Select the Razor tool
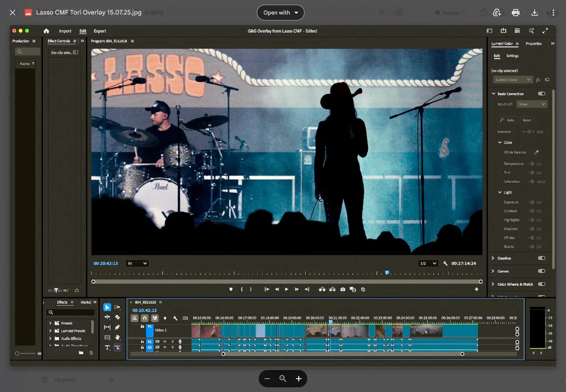The image size is (566, 392). [117, 317]
